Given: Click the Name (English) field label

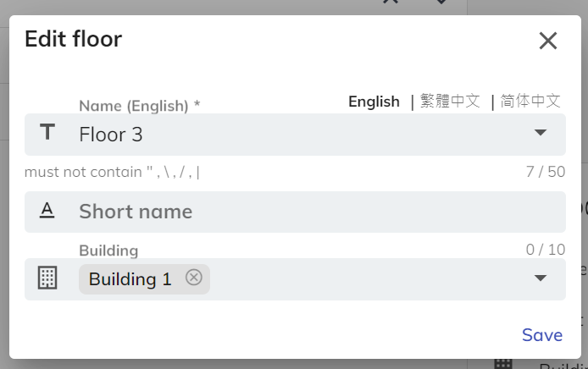Looking at the screenshot, I should pyautogui.click(x=140, y=106).
